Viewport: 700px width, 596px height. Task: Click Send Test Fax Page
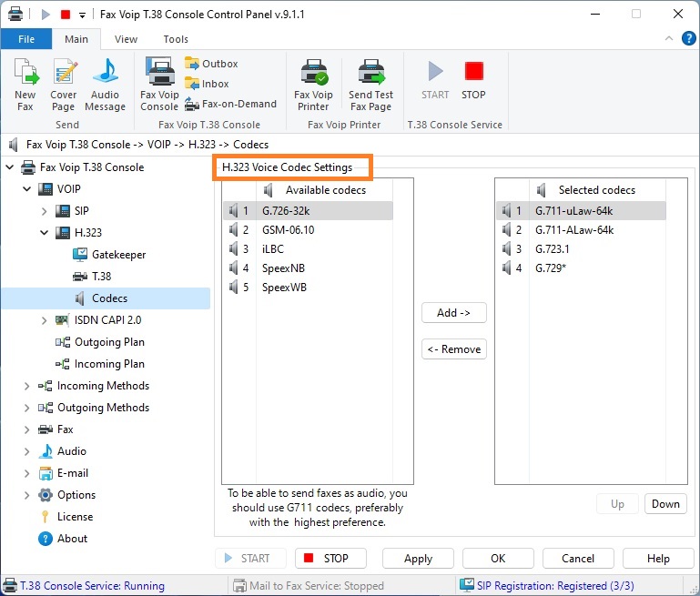370,85
